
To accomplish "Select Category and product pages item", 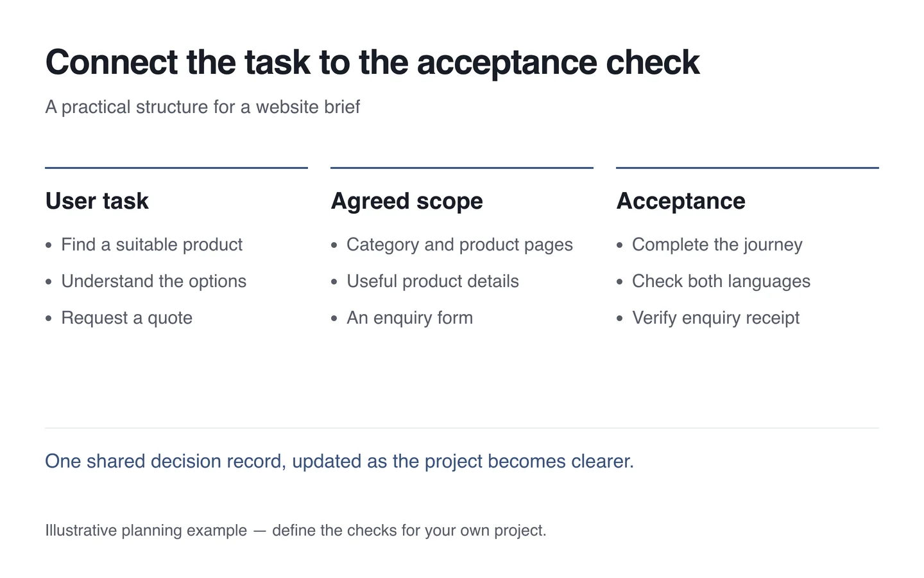I will (459, 245).
